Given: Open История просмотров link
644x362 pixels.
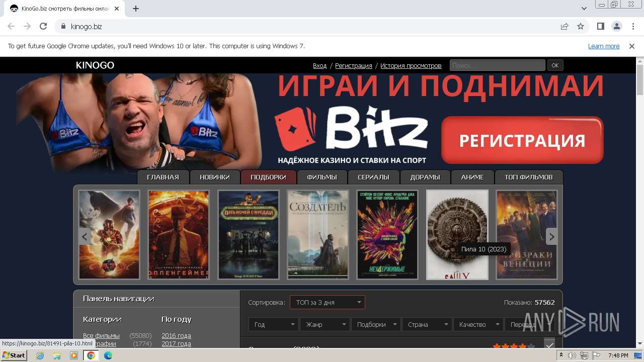Looking at the screenshot, I should click(411, 65).
